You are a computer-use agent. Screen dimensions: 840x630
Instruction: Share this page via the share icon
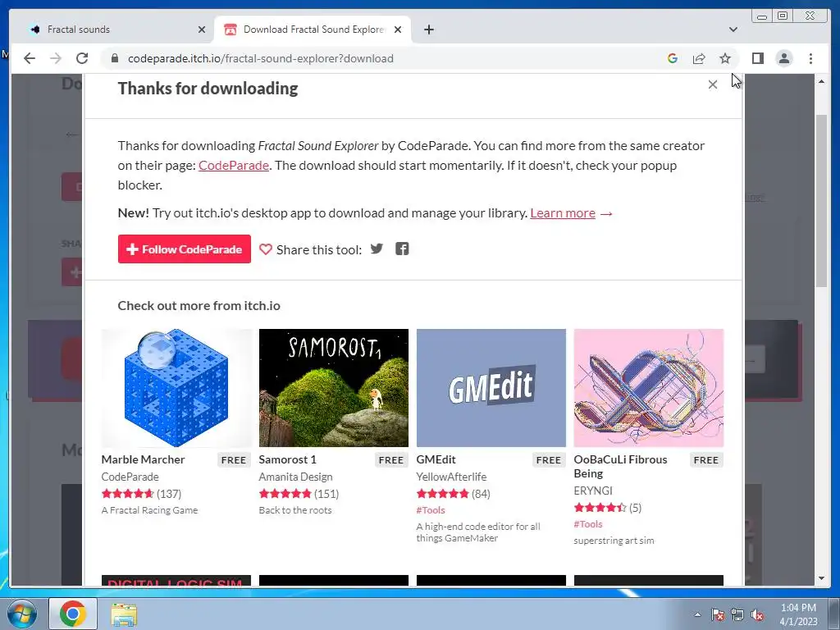click(x=699, y=58)
